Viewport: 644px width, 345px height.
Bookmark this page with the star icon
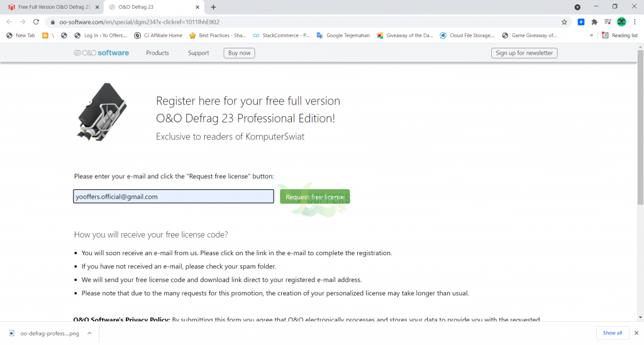[x=564, y=22]
